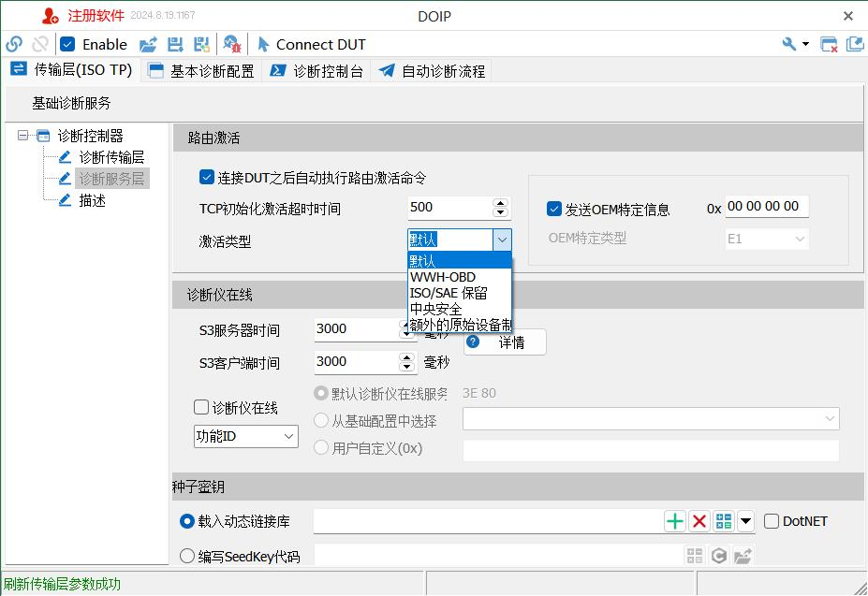Select 描述 tree item
This screenshot has width=868, height=596.
[x=92, y=200]
